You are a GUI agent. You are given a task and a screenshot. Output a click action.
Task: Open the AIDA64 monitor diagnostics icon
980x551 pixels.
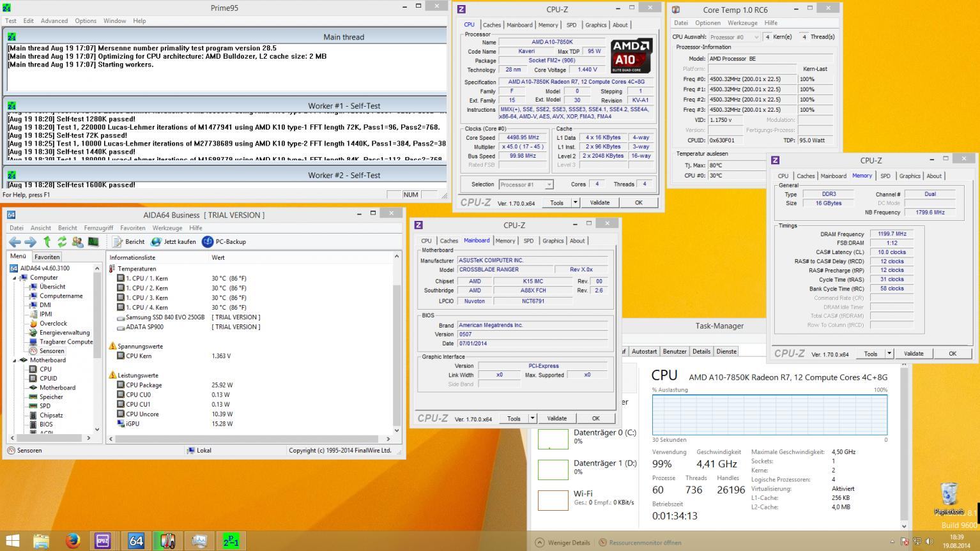point(93,242)
